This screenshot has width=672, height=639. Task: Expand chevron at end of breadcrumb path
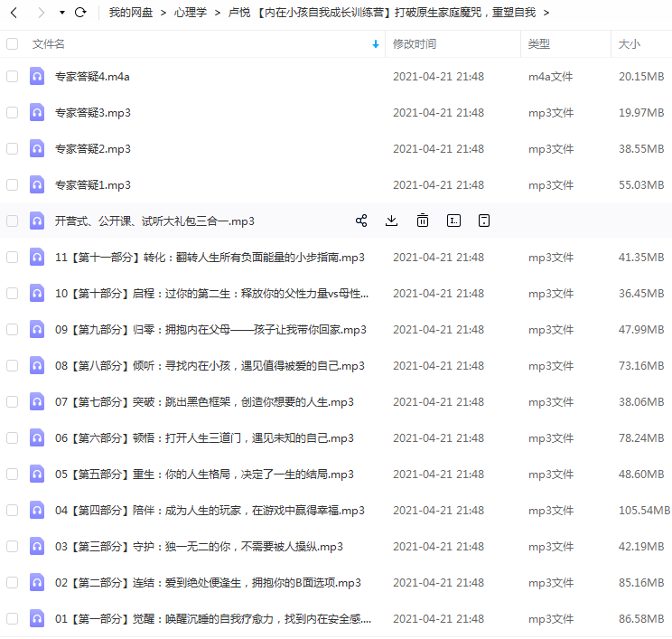point(546,13)
